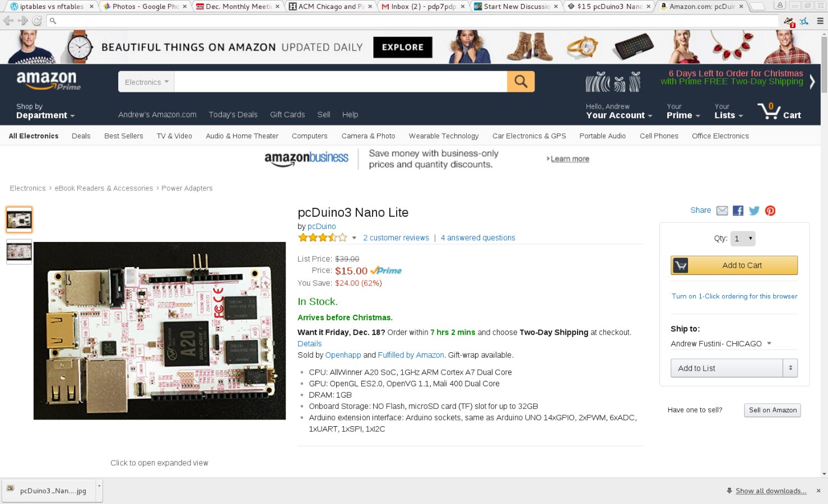Open the 2 customer reviews link

click(396, 238)
